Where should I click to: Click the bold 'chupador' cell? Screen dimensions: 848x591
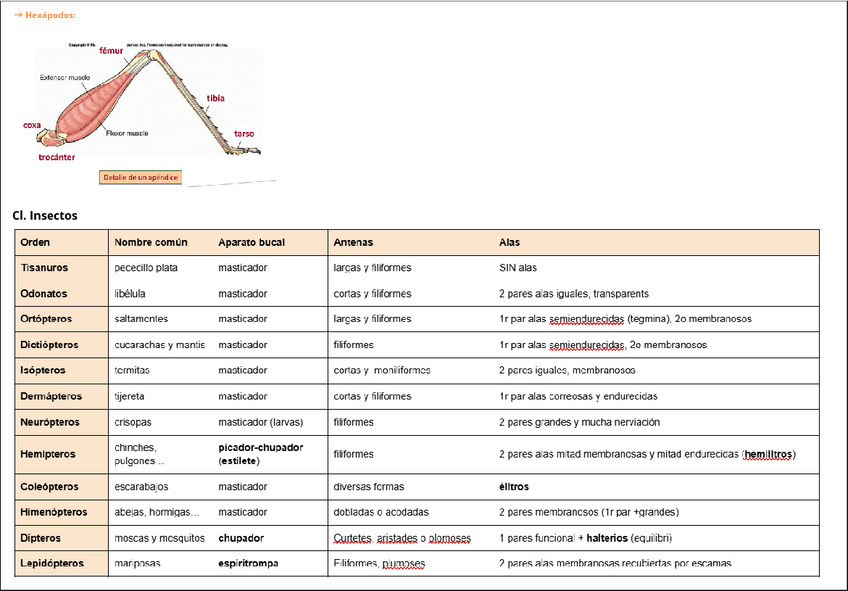[241, 538]
